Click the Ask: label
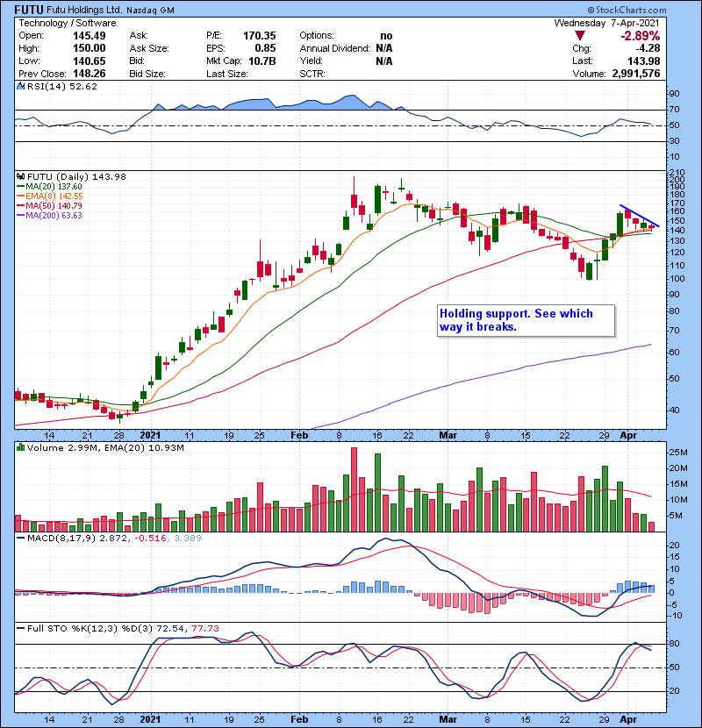702x728 pixels. 139,36
